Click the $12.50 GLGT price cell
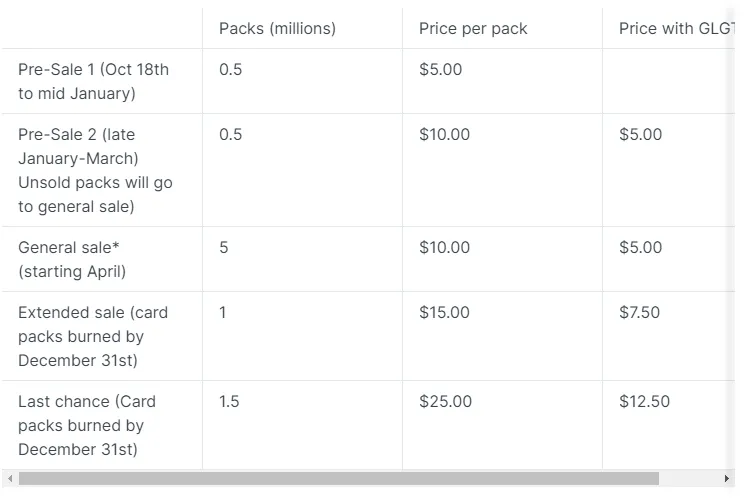 [x=644, y=401]
